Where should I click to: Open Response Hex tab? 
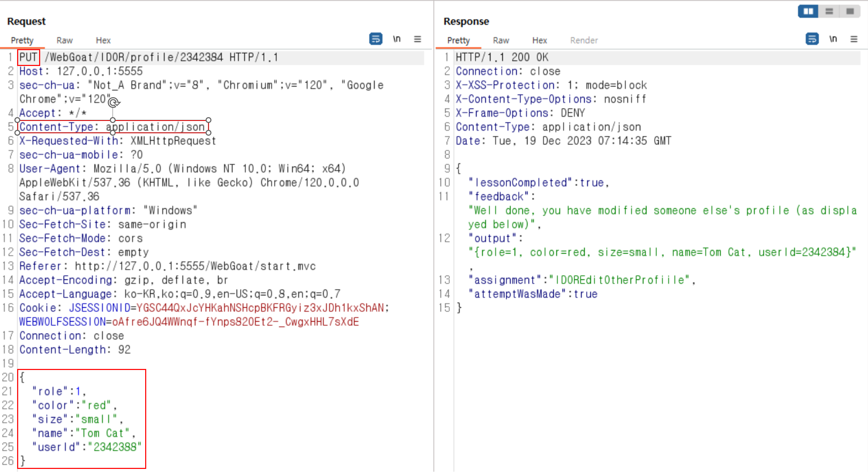point(540,41)
